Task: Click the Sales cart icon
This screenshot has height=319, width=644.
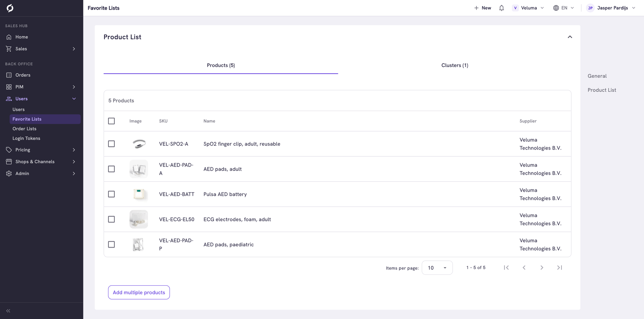Action: [x=9, y=49]
